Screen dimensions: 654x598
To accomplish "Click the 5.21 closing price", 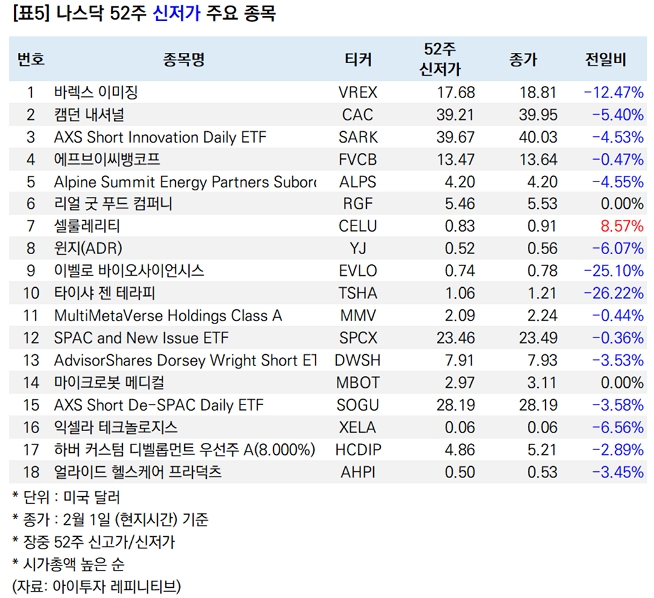I will [542, 450].
